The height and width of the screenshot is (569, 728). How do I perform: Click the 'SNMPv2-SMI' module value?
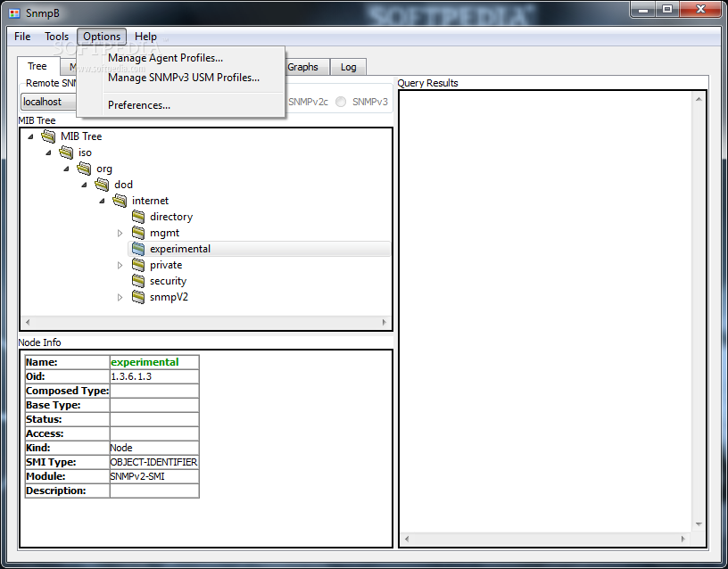coord(137,476)
